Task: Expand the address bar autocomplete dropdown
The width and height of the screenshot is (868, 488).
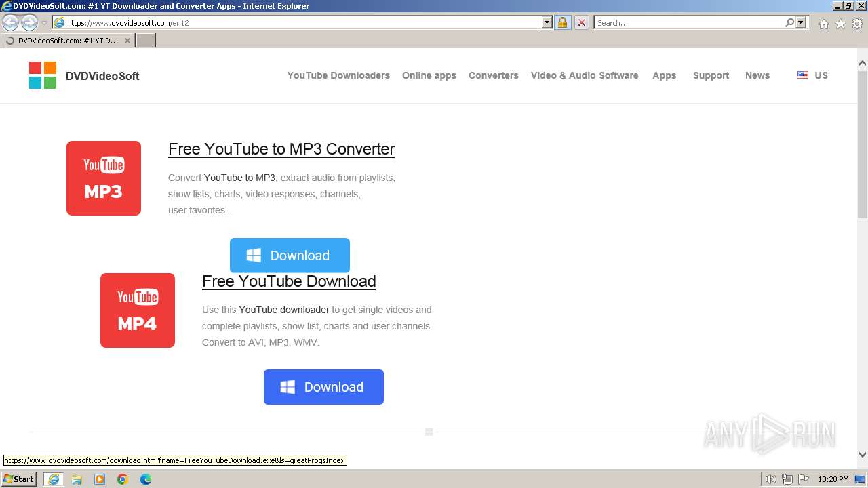Action: tap(547, 23)
